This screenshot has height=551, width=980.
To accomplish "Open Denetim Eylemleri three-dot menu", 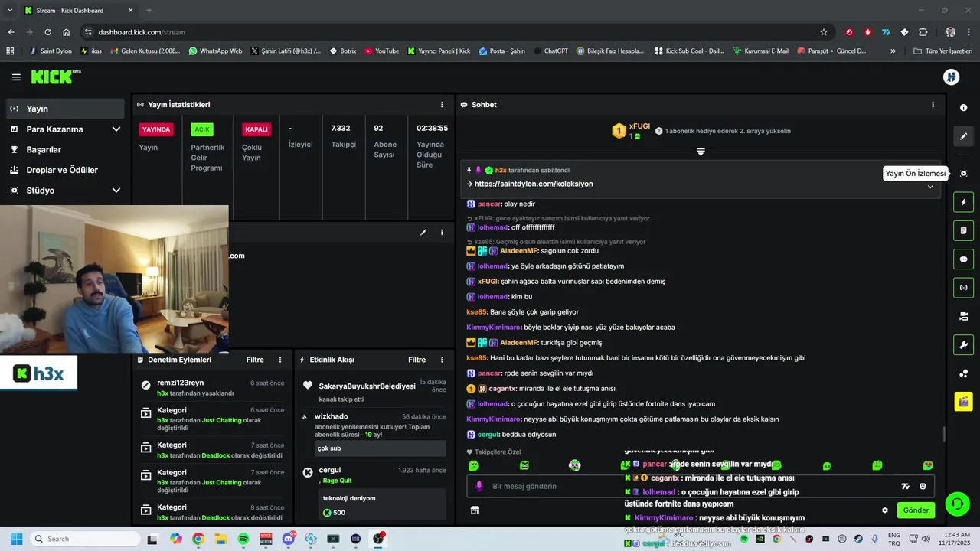I will 280,360.
